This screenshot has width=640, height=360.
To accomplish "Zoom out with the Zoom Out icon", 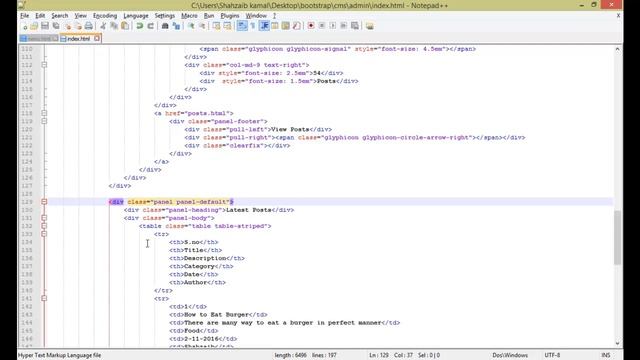I will [x=202, y=26].
